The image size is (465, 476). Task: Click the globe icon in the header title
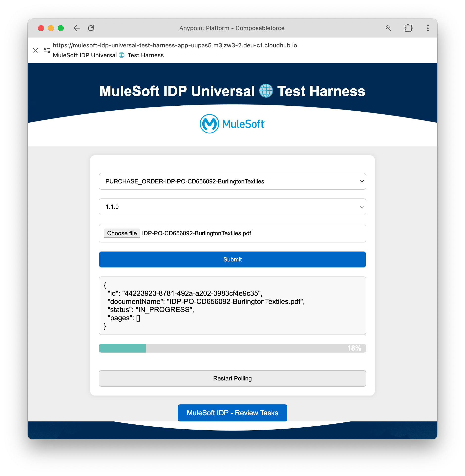(266, 91)
